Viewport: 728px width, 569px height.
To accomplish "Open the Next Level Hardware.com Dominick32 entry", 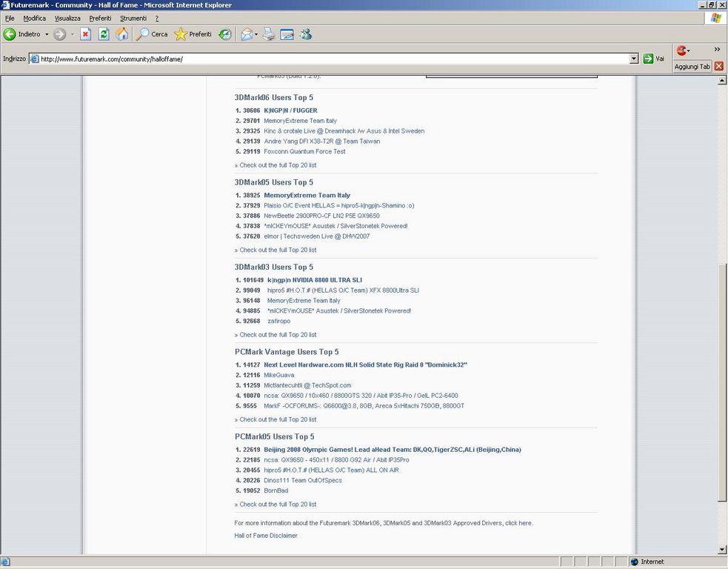I will click(365, 365).
